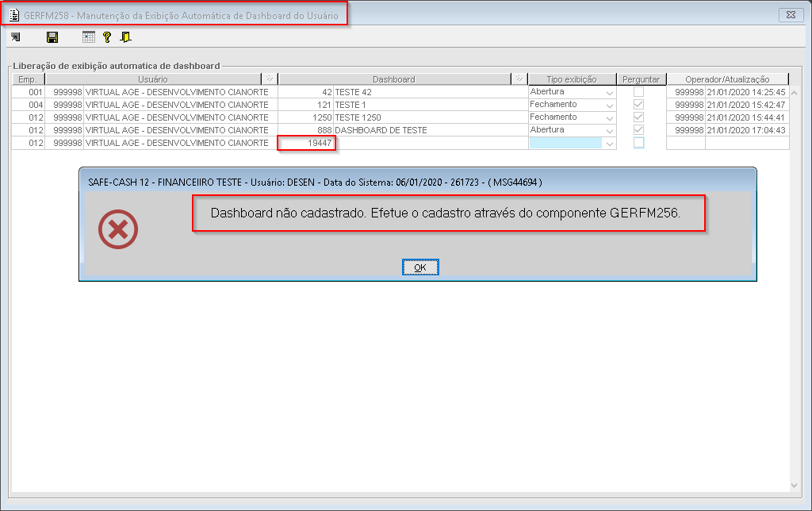
Task: Click the scrollbar up arrow in grid
Action: [x=795, y=93]
